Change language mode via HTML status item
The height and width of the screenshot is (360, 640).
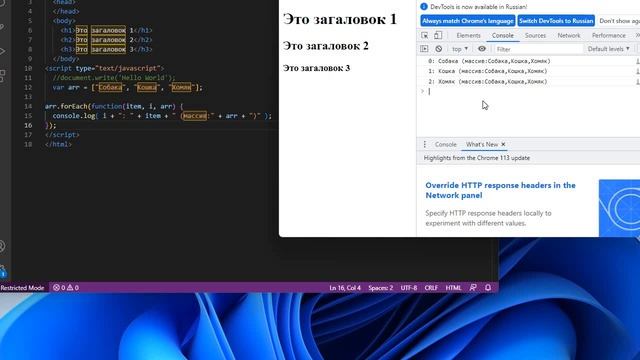pyautogui.click(x=453, y=288)
